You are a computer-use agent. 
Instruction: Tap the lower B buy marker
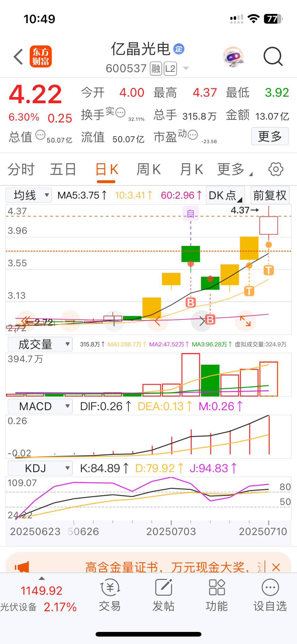pyautogui.click(x=210, y=319)
